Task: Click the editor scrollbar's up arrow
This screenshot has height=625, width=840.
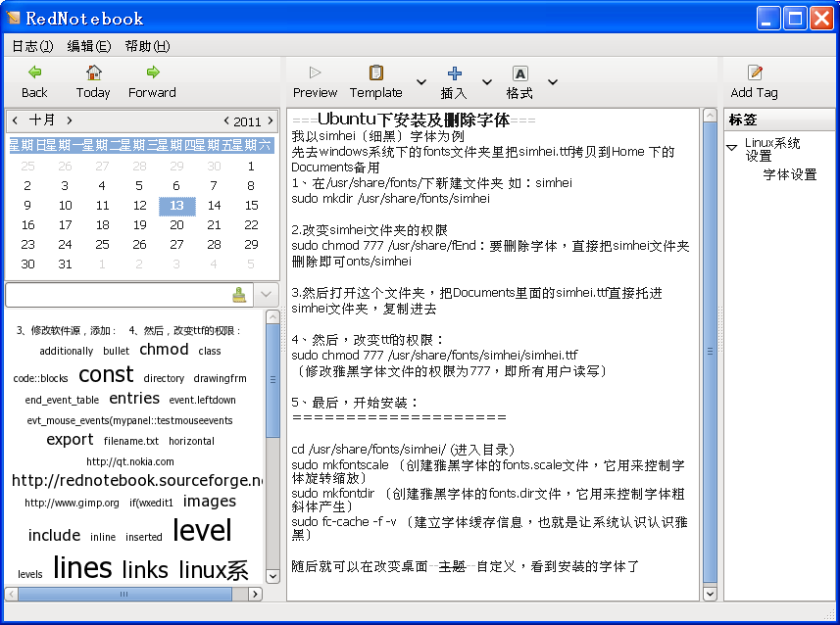Action: pyautogui.click(x=710, y=116)
